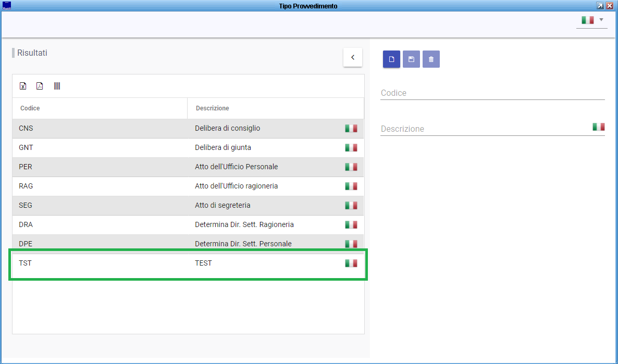The height and width of the screenshot is (364, 618).
Task: Click the application icon in the title bar
Action: 7,6
